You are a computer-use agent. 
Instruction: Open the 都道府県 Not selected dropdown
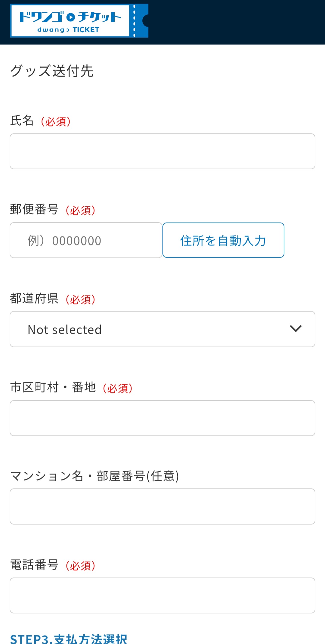click(162, 329)
